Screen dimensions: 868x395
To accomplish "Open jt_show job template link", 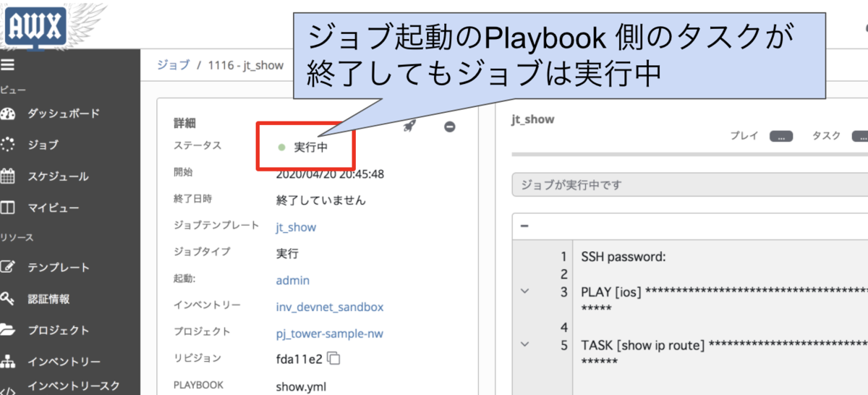I will (x=296, y=227).
